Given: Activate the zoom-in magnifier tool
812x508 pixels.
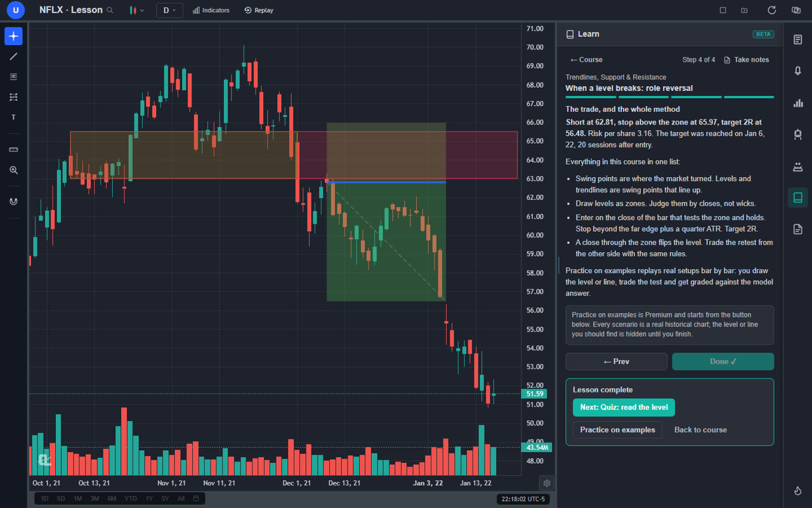Looking at the screenshot, I should coord(13,170).
